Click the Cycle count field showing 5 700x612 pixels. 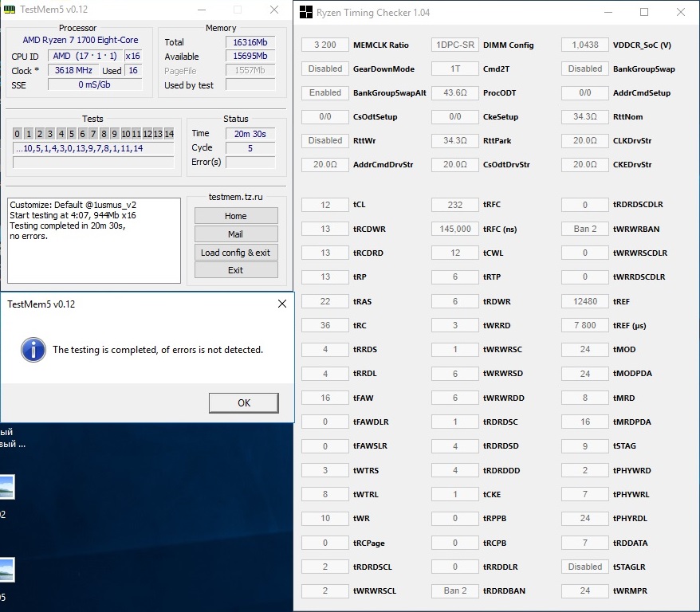[x=250, y=148]
